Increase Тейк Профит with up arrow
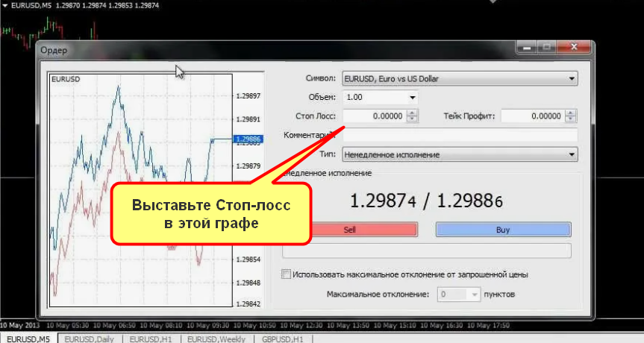644x343 pixels. tap(570, 113)
